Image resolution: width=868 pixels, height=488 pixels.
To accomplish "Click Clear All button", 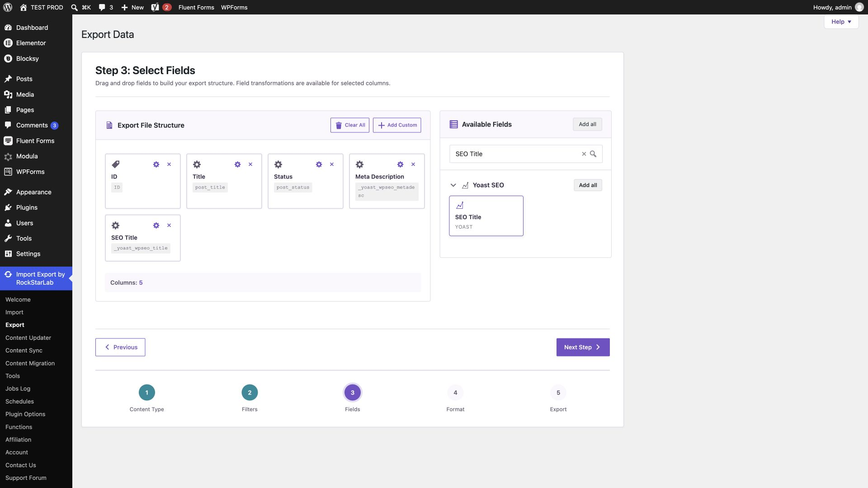I will [x=350, y=125].
